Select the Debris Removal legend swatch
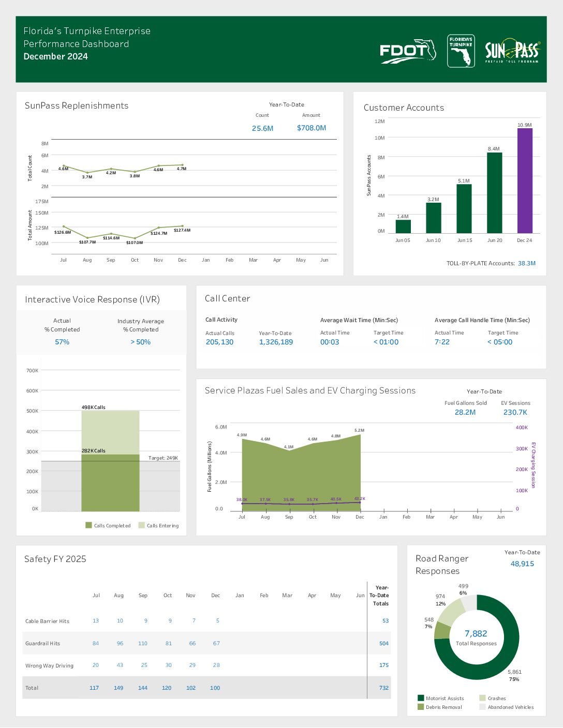Image resolution: width=563 pixels, height=728 pixels. pos(421,707)
